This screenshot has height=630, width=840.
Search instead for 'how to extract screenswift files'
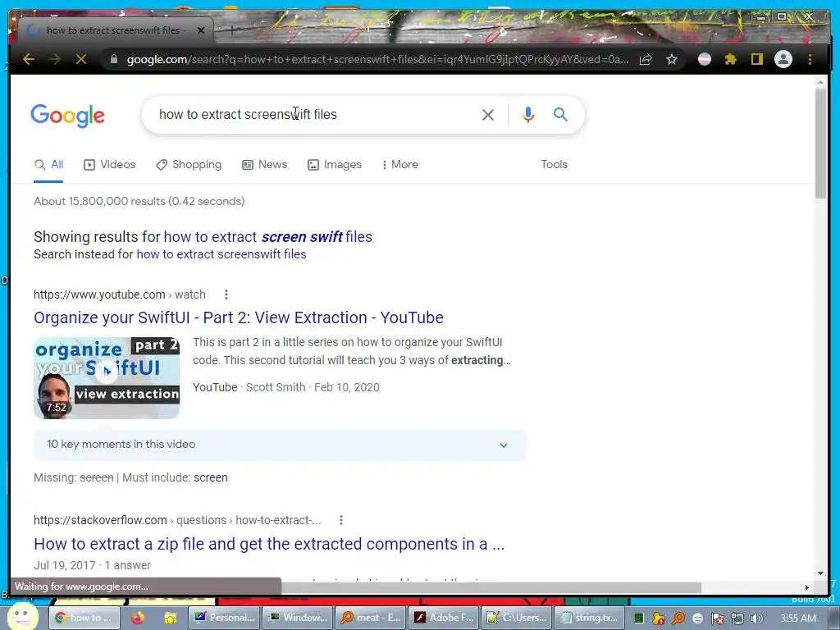221,254
